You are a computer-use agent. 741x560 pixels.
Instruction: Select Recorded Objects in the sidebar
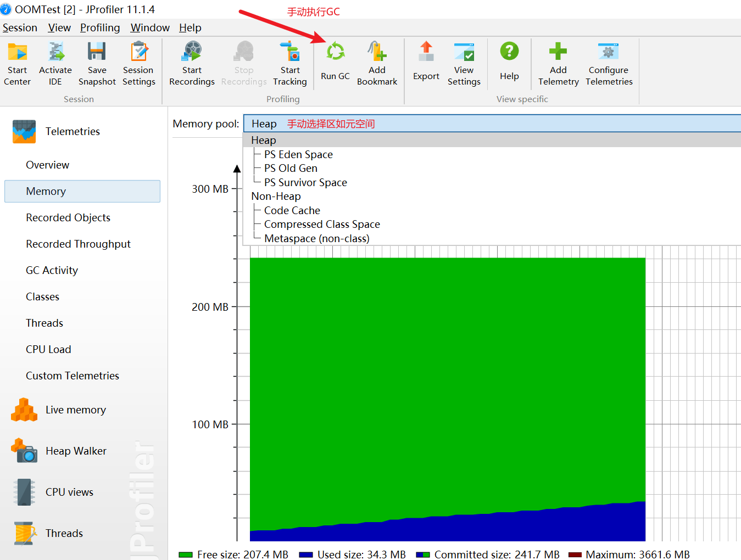tap(68, 218)
